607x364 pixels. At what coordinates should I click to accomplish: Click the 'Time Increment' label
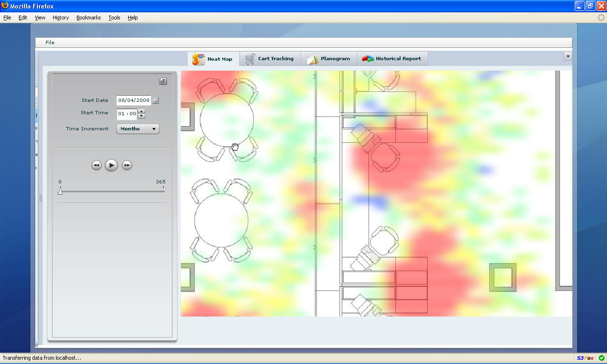tap(87, 129)
